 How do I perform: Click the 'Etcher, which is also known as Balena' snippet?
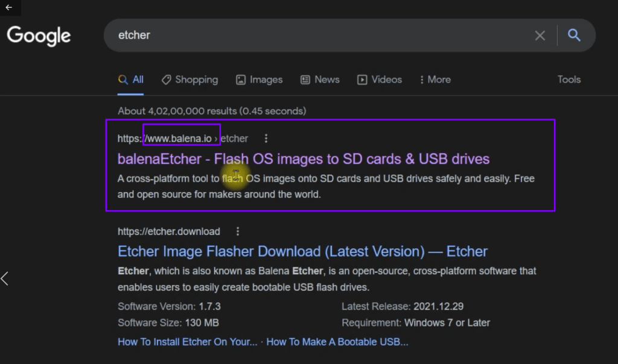tap(327, 279)
